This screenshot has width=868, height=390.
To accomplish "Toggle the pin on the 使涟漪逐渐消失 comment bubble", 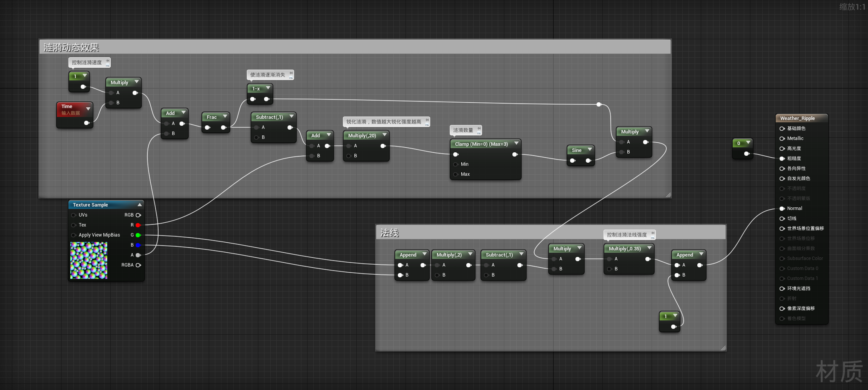I will [291, 73].
